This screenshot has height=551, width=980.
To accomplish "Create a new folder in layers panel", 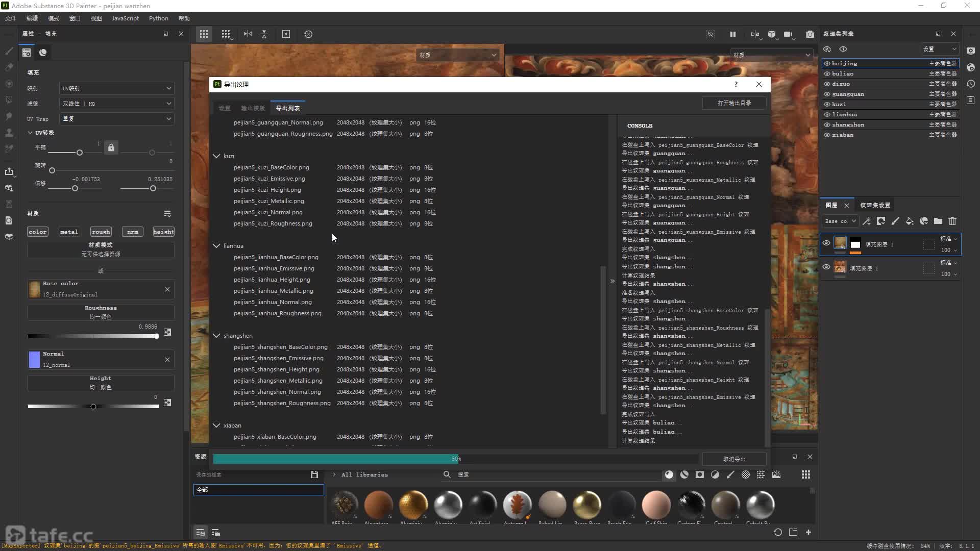I will (938, 221).
